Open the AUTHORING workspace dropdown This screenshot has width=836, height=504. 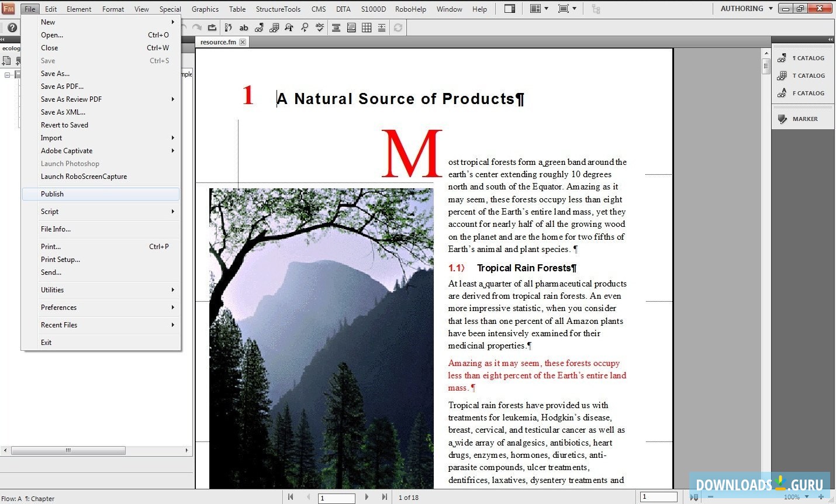click(x=744, y=8)
